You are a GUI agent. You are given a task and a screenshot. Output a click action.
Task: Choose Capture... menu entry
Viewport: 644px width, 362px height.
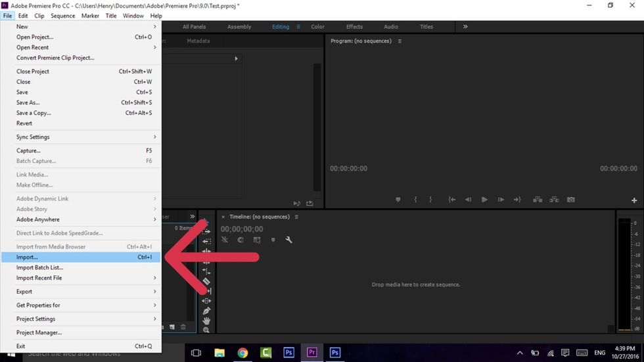coord(81,150)
